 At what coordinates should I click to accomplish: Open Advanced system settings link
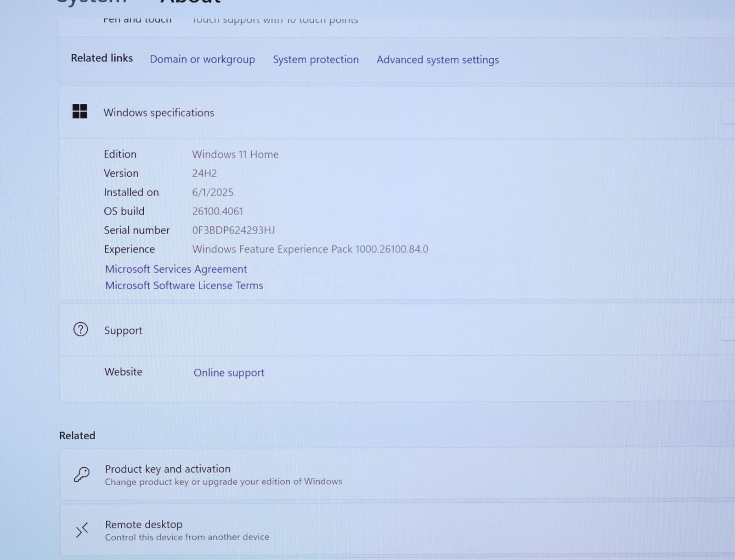coord(438,60)
